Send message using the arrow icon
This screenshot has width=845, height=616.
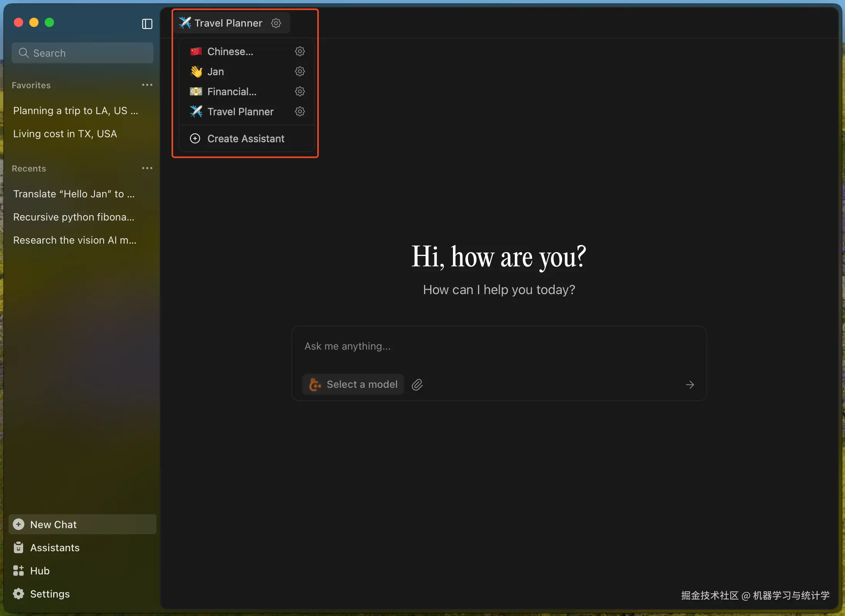[x=690, y=384]
